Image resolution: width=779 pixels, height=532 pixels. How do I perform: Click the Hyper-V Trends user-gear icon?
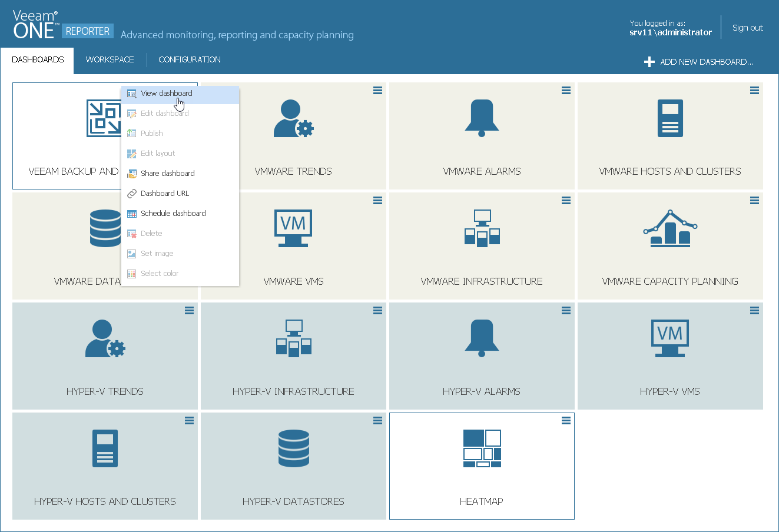pyautogui.click(x=105, y=338)
